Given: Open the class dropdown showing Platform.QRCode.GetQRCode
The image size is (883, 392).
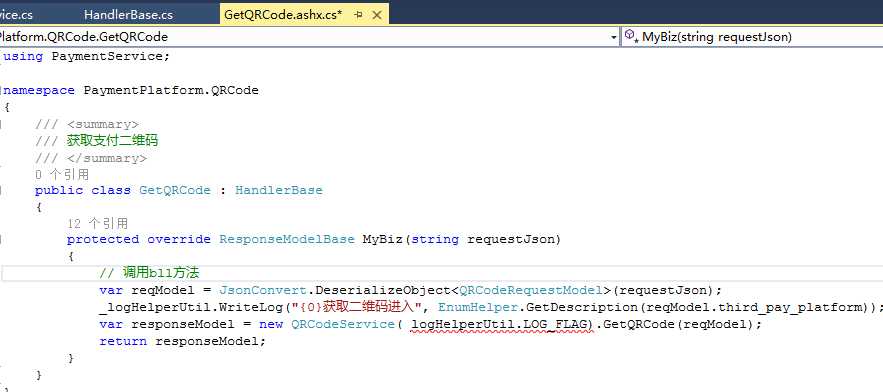Looking at the screenshot, I should coord(310,37).
